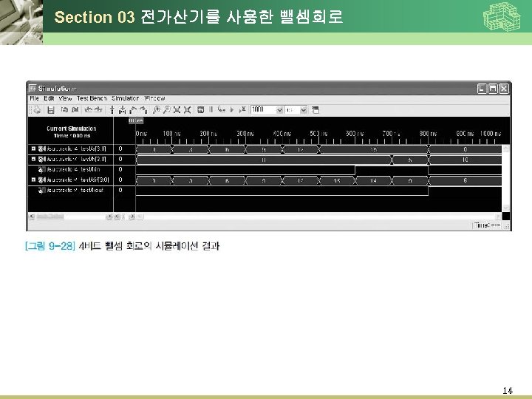This screenshot has width=532, height=399.
Task: Click the Time readout in status bar
Action: [x=487, y=225]
